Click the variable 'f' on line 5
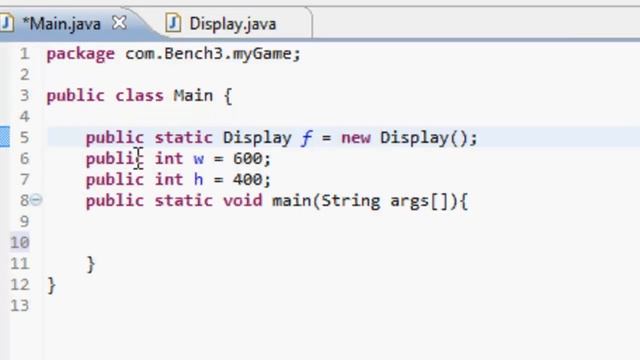 [x=306, y=138]
